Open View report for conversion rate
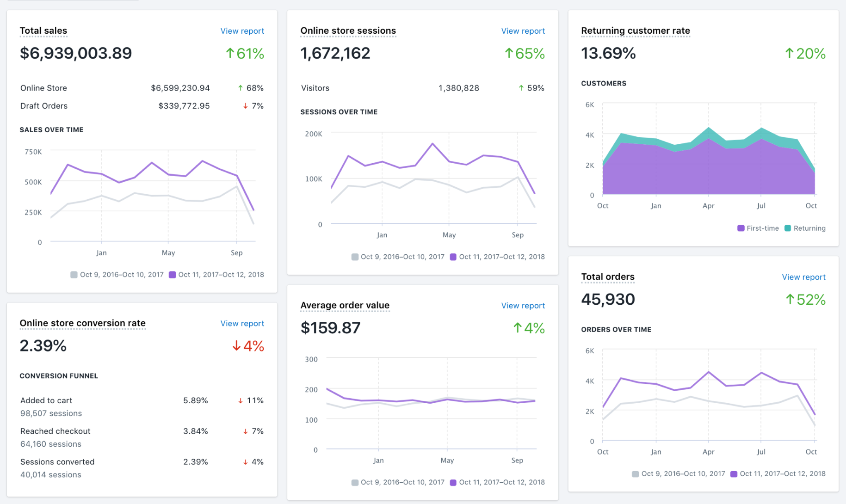846x504 pixels. pos(242,323)
